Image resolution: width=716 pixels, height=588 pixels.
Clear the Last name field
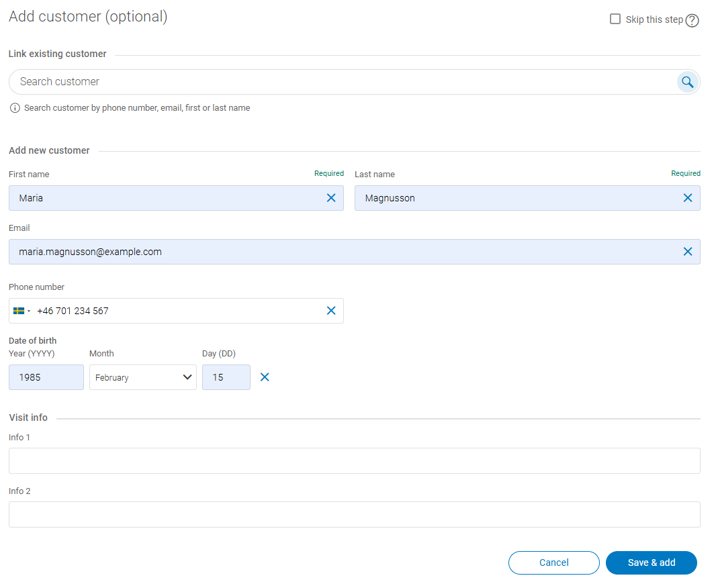coord(688,198)
